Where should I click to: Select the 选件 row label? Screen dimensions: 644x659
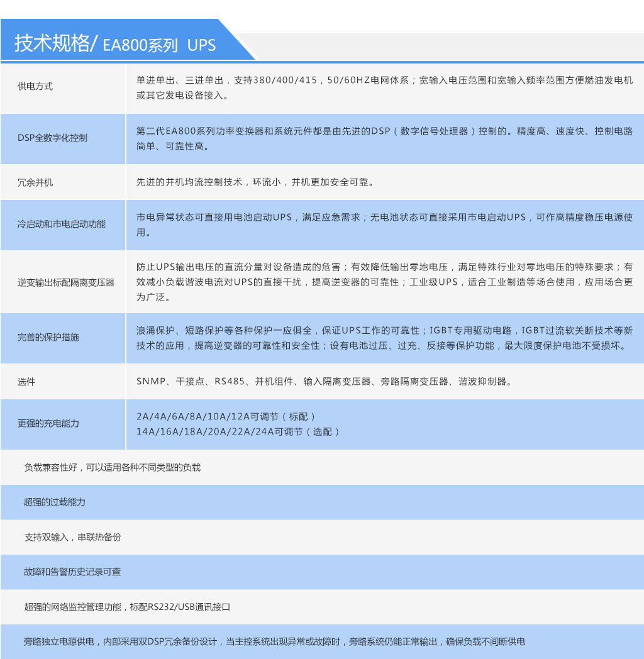tap(26, 382)
